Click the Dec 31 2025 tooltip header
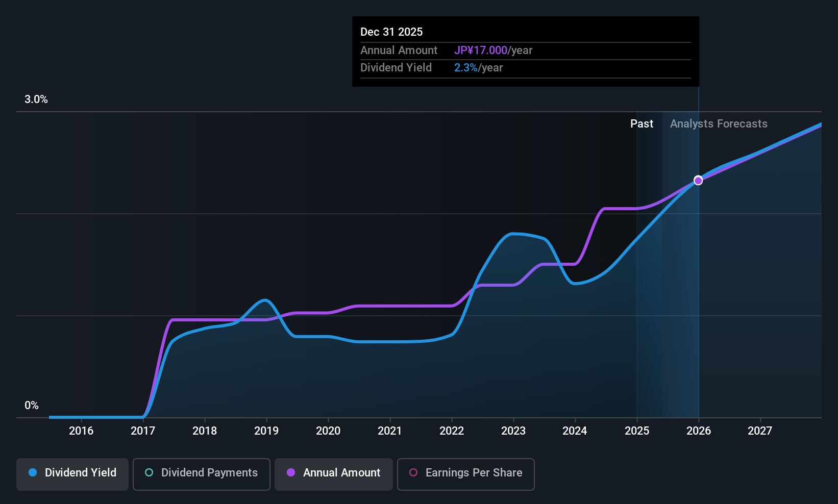The height and width of the screenshot is (504, 838). point(391,32)
